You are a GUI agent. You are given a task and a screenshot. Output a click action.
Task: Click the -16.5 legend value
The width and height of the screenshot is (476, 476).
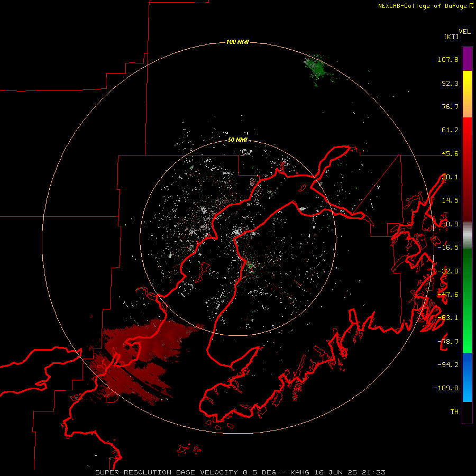coord(448,248)
